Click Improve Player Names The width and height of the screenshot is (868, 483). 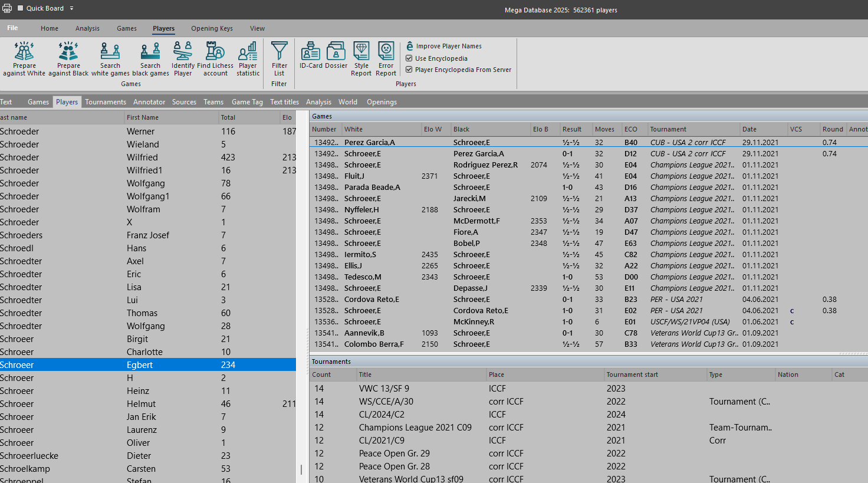pos(444,46)
